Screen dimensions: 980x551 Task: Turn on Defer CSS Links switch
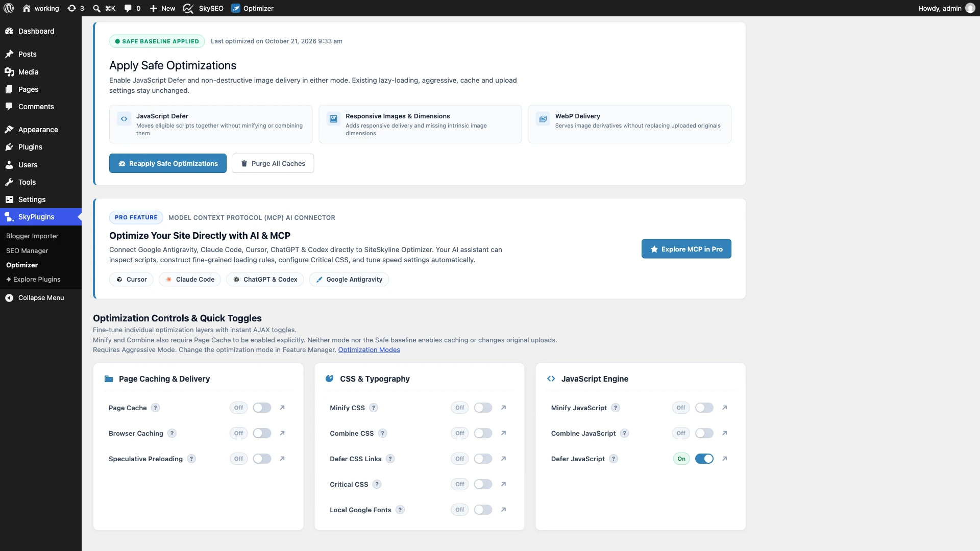(483, 459)
